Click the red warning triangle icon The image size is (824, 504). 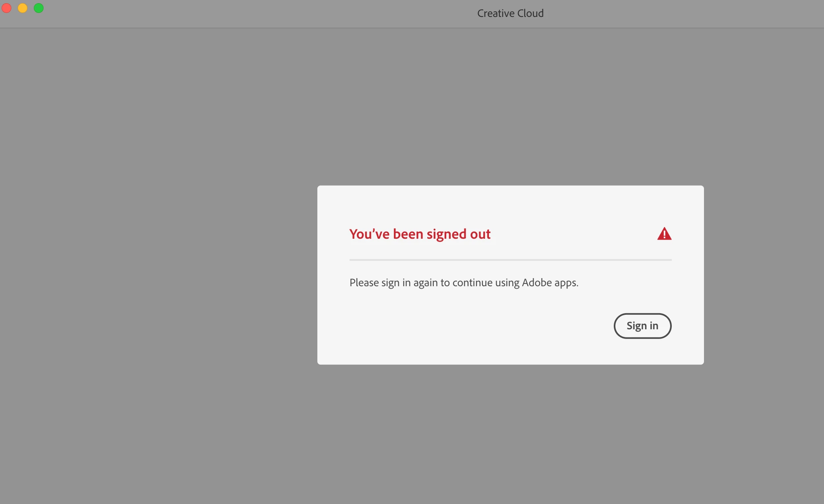pos(664,234)
